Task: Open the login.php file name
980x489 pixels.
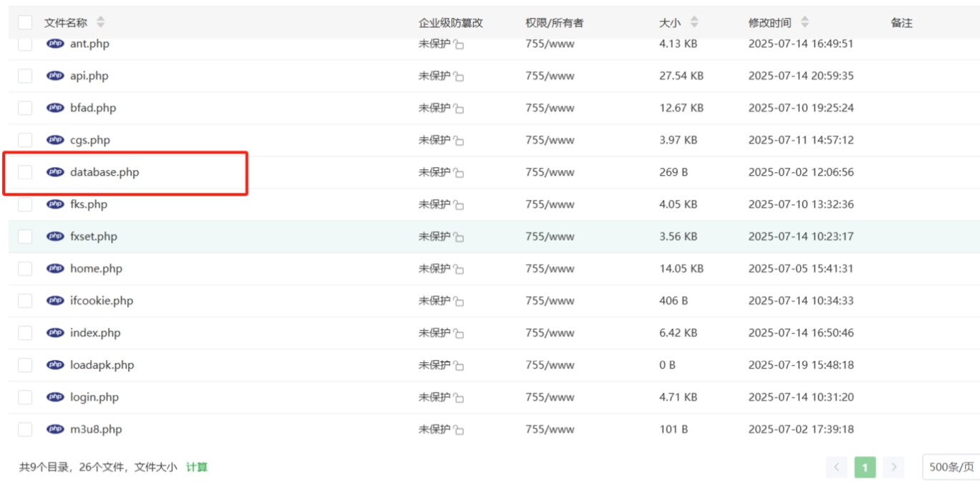Action: (95, 397)
